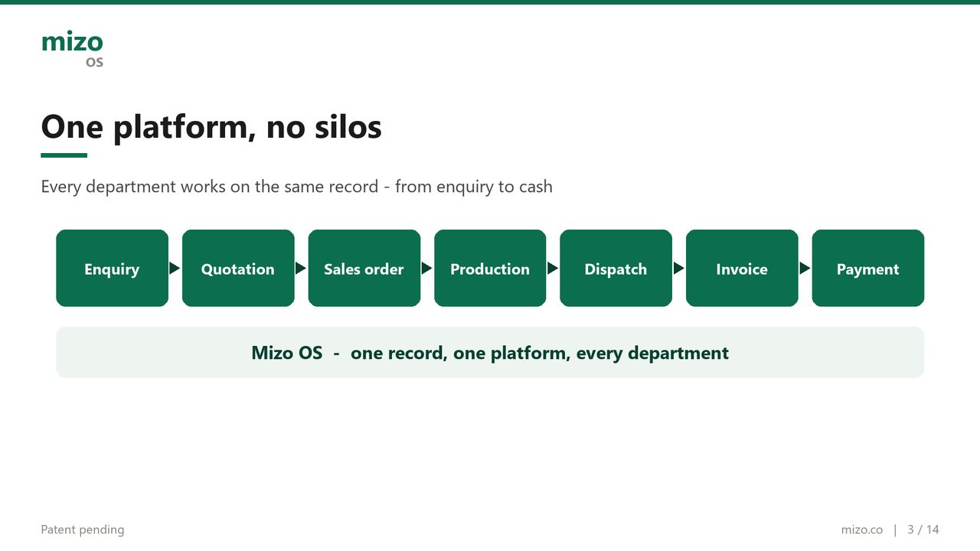The height and width of the screenshot is (551, 980).
Task: Select the Production step box
Action: [x=490, y=269]
